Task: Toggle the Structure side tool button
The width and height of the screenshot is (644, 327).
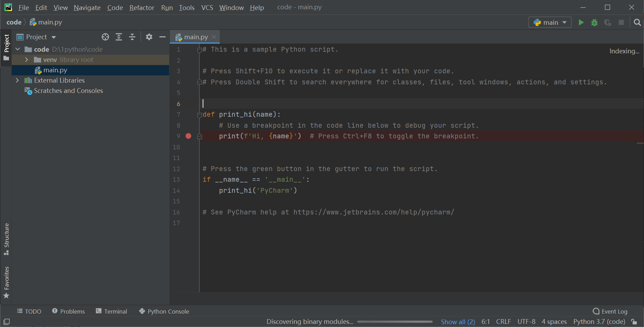Action: 6,239
